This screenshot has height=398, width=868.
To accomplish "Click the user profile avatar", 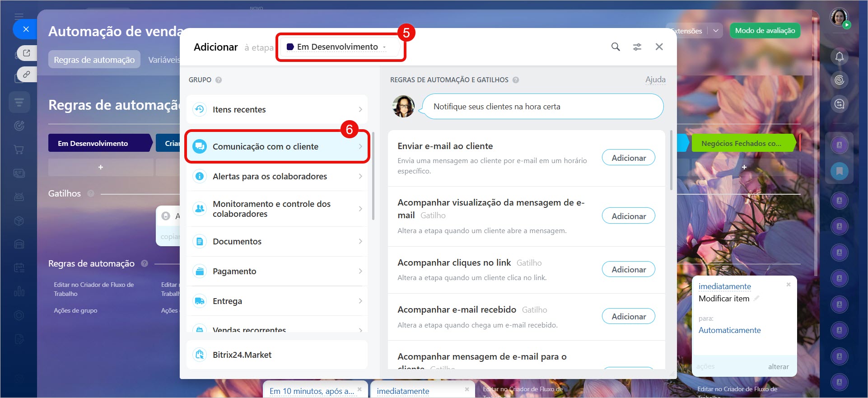I will 839,17.
